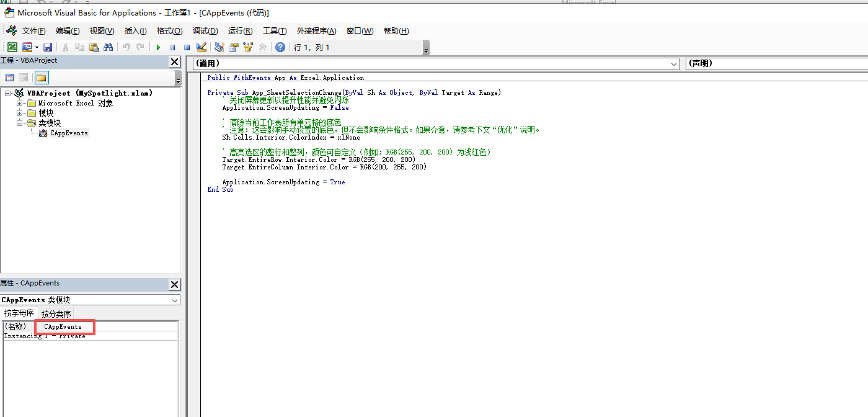Save the project with the floppy icon

[x=48, y=47]
